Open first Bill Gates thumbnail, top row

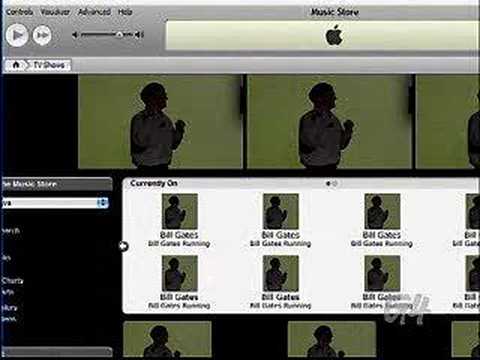[x=180, y=212]
